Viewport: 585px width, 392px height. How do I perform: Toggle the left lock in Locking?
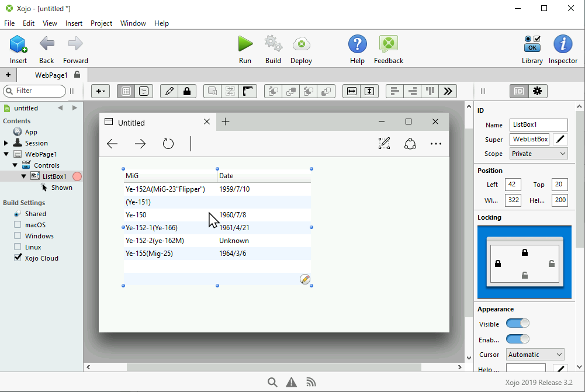click(x=498, y=263)
